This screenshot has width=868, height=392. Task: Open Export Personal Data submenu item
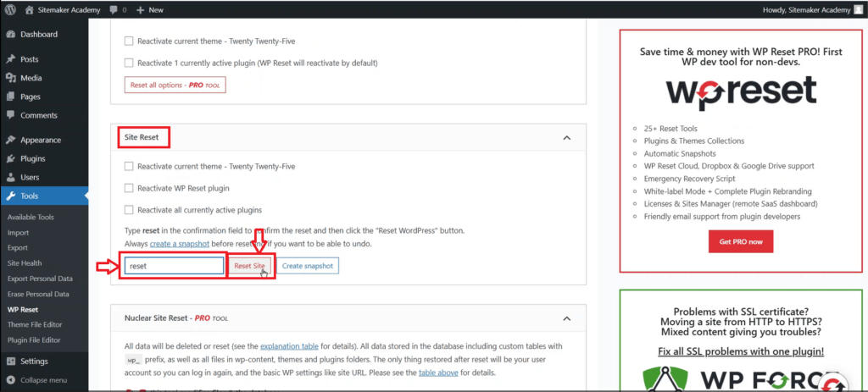pos(40,279)
